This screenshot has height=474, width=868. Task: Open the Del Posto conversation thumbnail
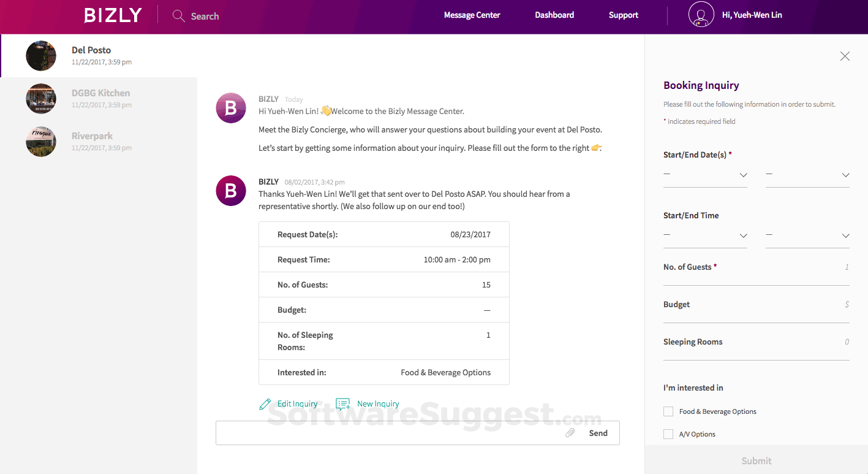click(40, 55)
